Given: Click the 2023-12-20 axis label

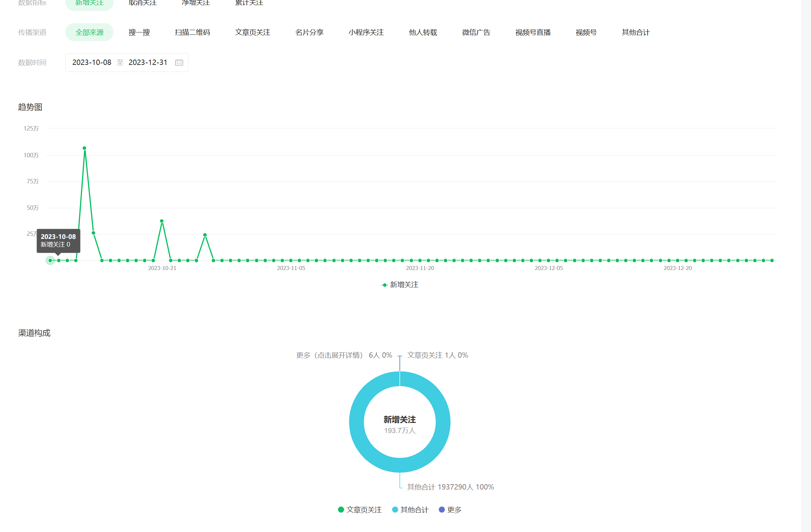Looking at the screenshot, I should (x=678, y=268).
